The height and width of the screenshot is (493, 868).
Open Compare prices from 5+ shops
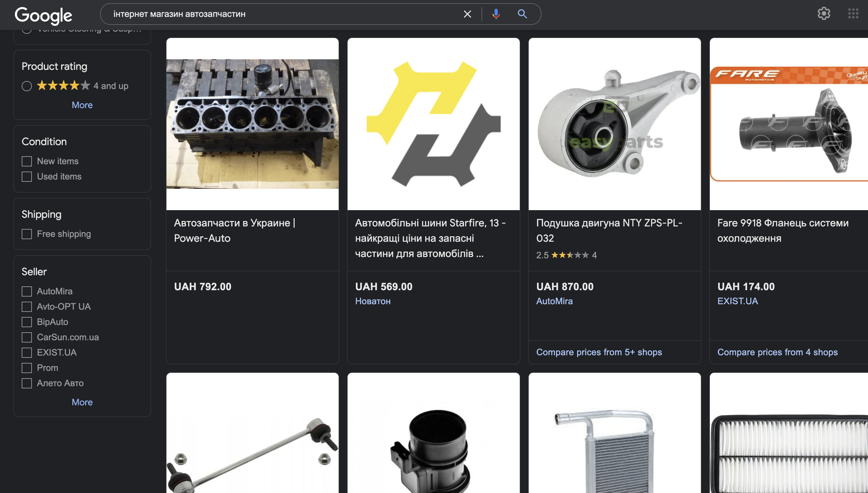(x=599, y=352)
